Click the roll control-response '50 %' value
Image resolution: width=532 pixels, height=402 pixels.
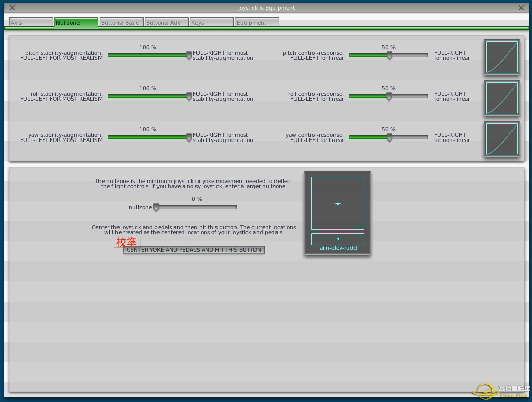[x=388, y=88]
